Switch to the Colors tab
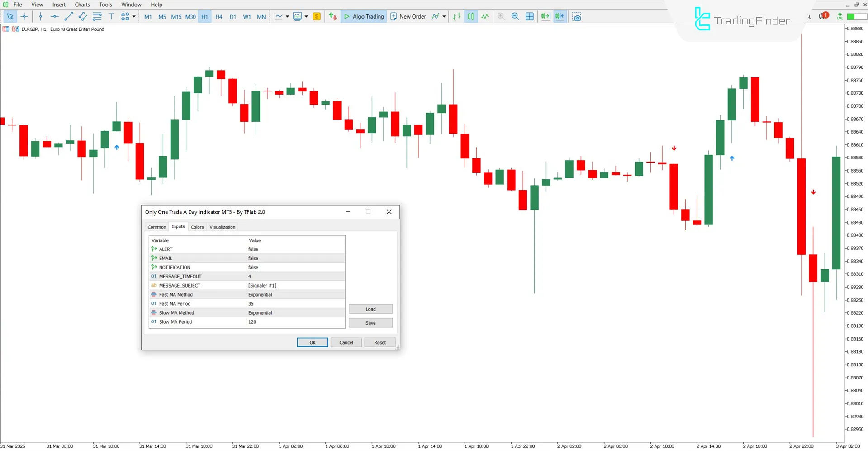Screen dimensions: 868x451 point(197,227)
